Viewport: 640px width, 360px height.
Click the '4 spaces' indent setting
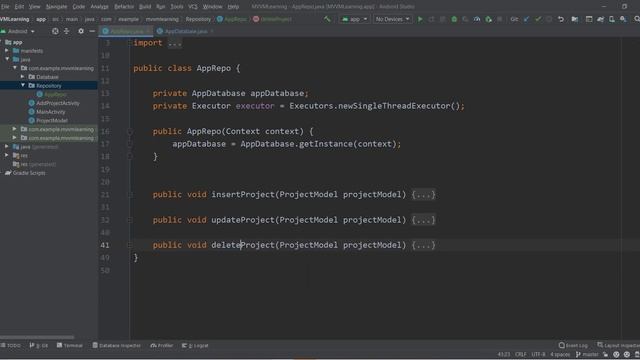(560, 354)
